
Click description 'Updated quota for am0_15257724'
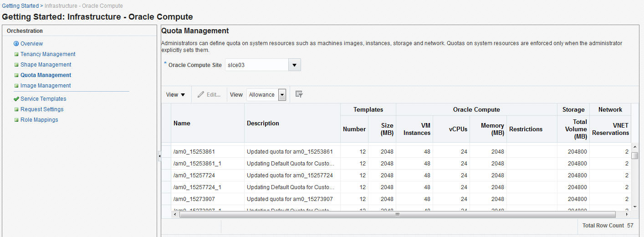[x=290, y=175]
